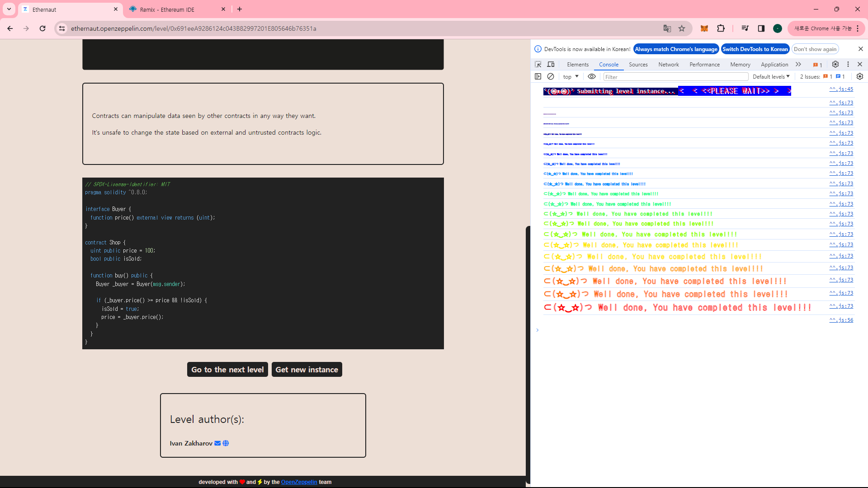Viewport: 868px width, 488px height.
Task: Toggle the browser side panel
Action: point(761,28)
